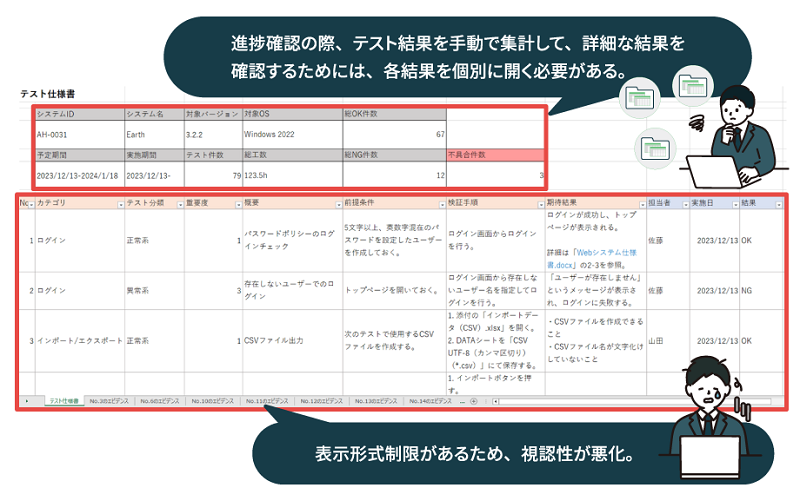Screen dimensions: 800x501
Task: Show more sheet tabs via the ellipsis
Action: pos(462,402)
